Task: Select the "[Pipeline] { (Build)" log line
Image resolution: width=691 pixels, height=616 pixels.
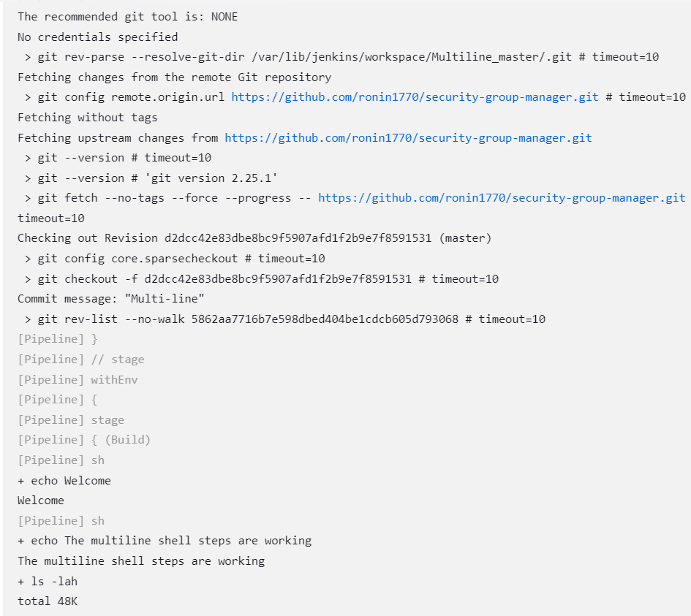Action: click(84, 440)
